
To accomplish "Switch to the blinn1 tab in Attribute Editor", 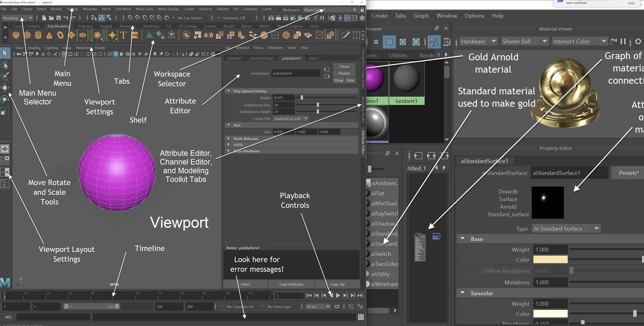I will [x=314, y=58].
